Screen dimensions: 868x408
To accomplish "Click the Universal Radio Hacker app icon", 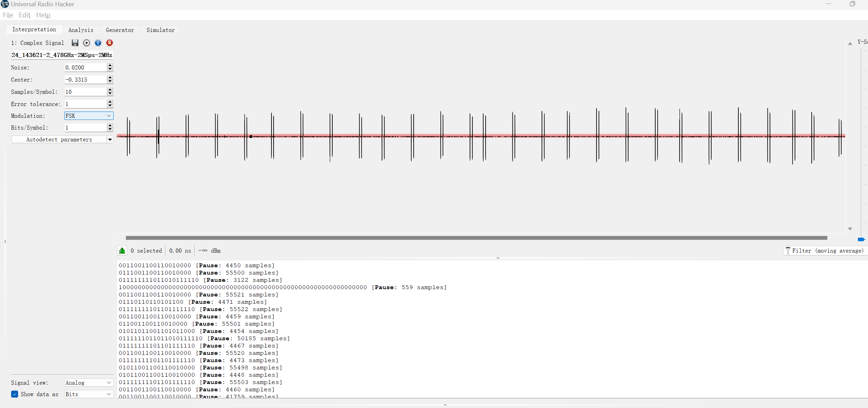I will coord(5,4).
